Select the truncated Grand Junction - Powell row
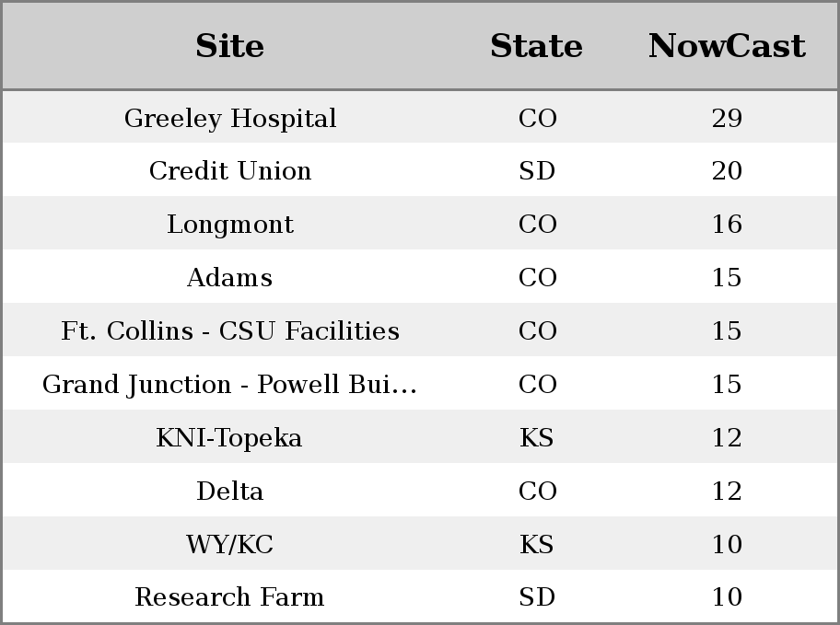Image resolution: width=840 pixels, height=625 pixels. [420, 384]
